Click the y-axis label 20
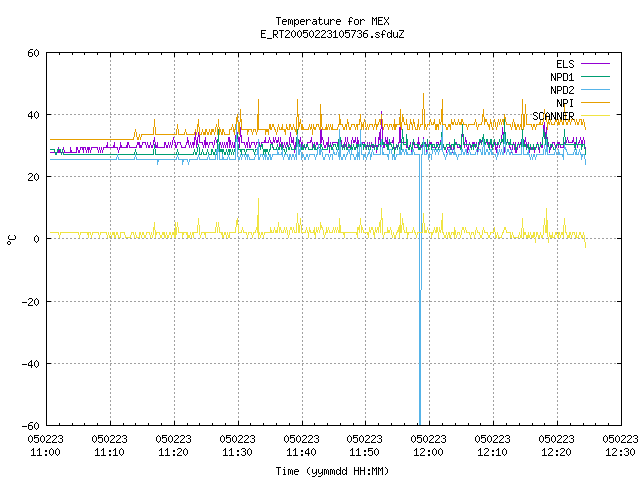This screenshot has width=640, height=480. (x=33, y=177)
